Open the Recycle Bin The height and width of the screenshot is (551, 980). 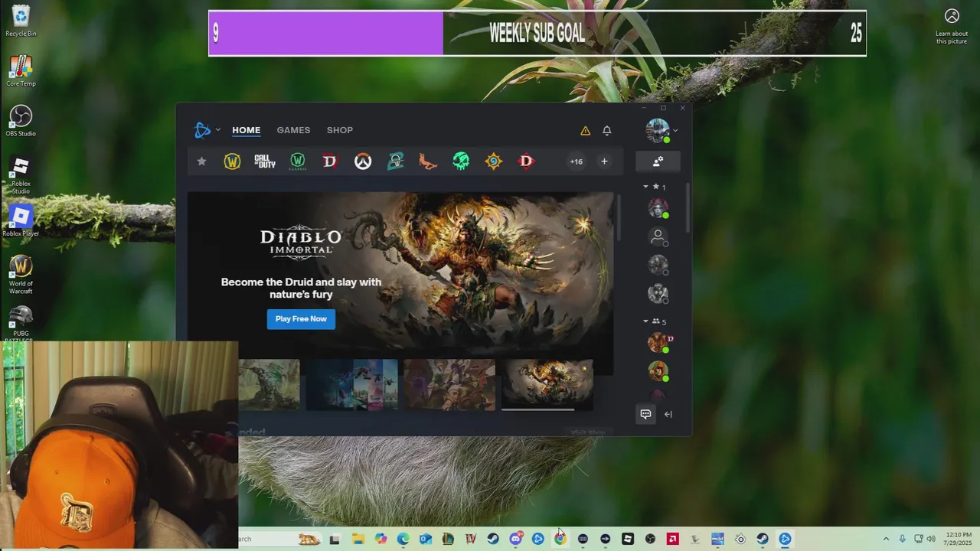pos(21,21)
